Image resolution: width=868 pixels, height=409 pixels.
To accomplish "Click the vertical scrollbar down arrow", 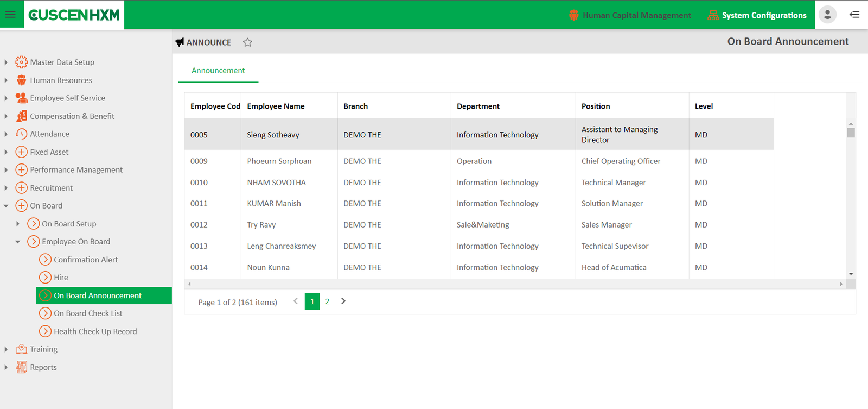I will click(851, 274).
